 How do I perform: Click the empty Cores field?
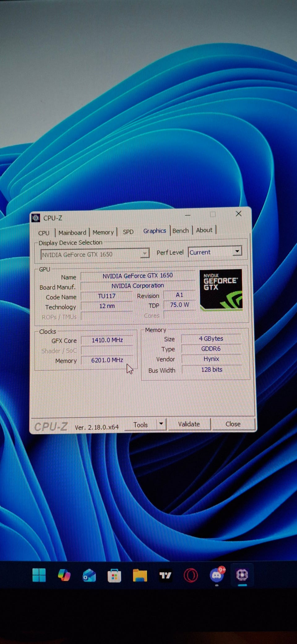(179, 315)
